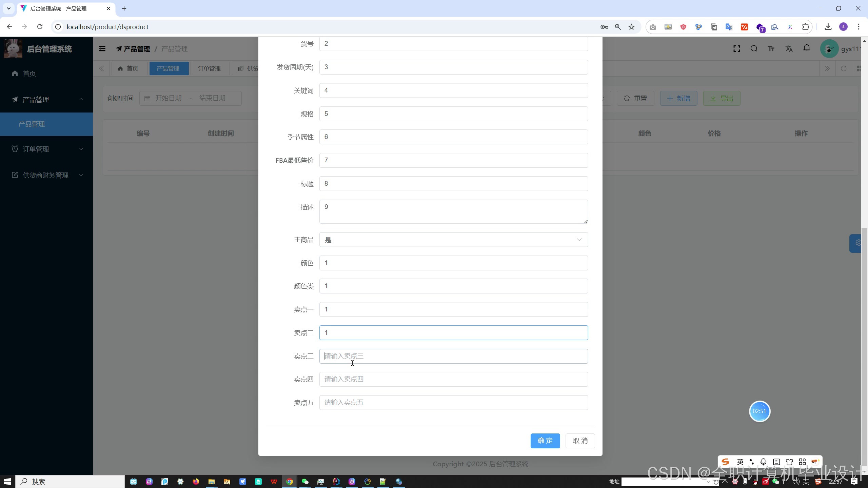
Task: Open the header search icon
Action: [x=754, y=49]
